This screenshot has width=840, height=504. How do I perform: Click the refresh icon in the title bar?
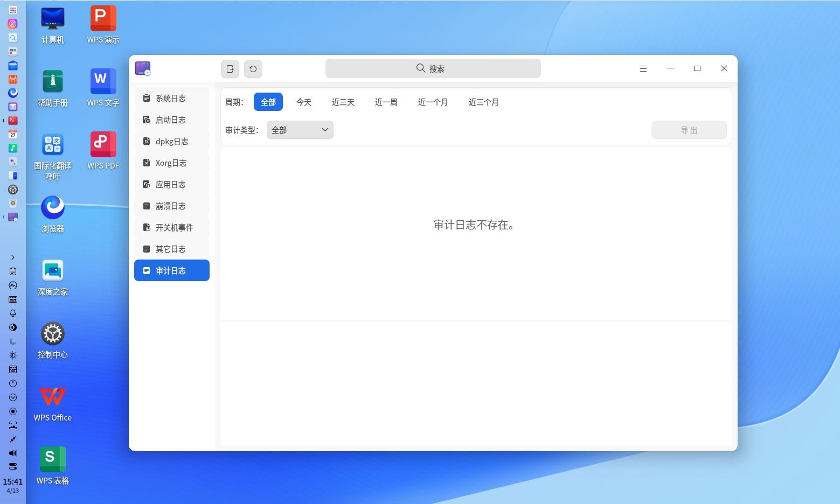(x=253, y=69)
